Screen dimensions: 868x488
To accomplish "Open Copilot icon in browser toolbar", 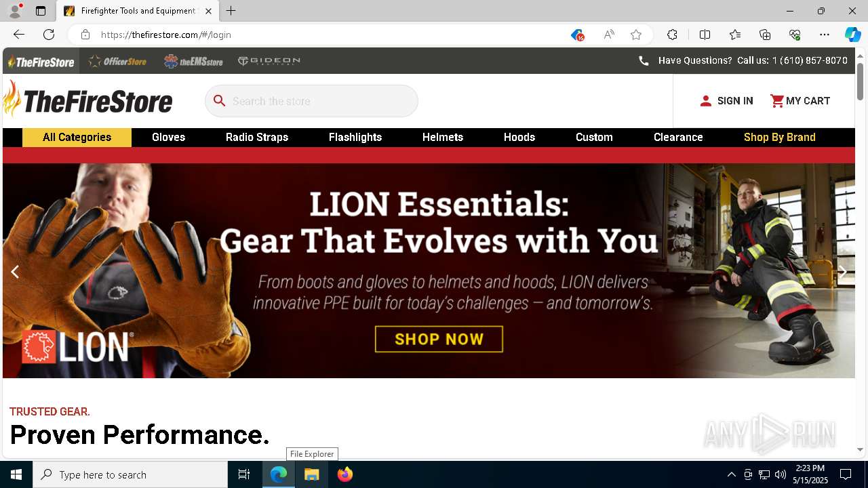I will 852,35.
